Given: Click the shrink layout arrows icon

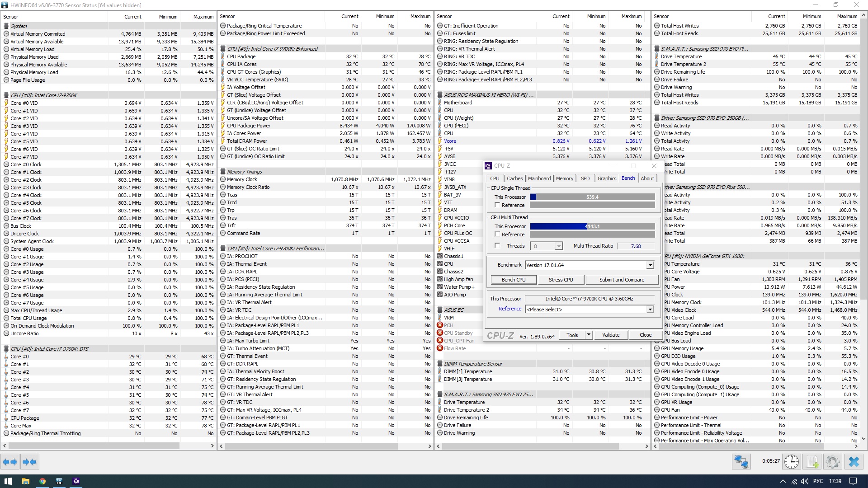Looking at the screenshot, I should (29, 462).
